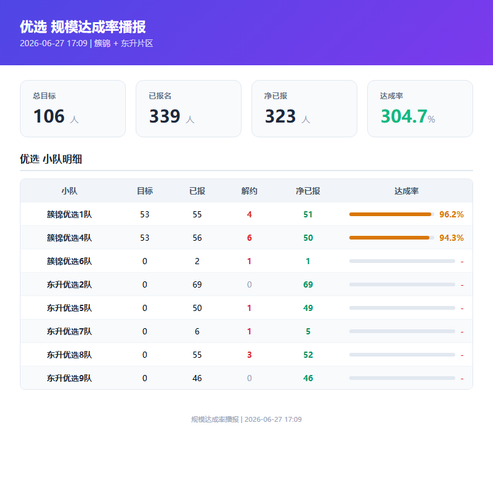This screenshot has width=493, height=500.
Task: Click the 达成率 304.7% summary card
Action: pyautogui.click(x=420, y=109)
